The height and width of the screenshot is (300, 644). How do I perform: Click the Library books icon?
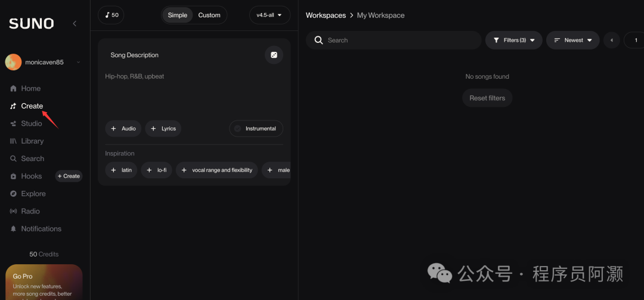pyautogui.click(x=14, y=141)
